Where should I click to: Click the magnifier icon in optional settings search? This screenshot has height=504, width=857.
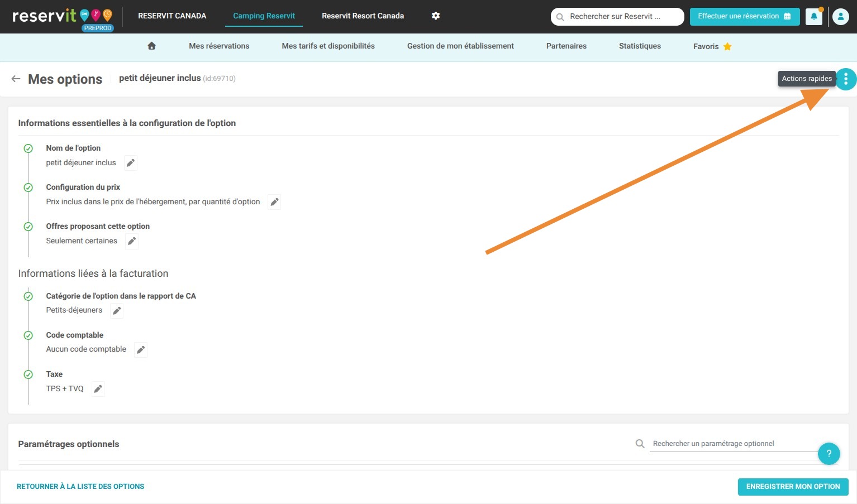640,444
